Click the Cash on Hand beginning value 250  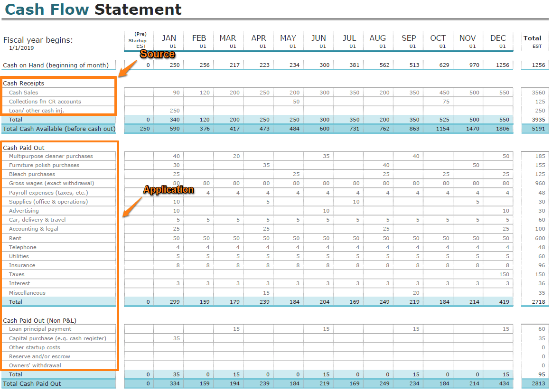(x=174, y=65)
